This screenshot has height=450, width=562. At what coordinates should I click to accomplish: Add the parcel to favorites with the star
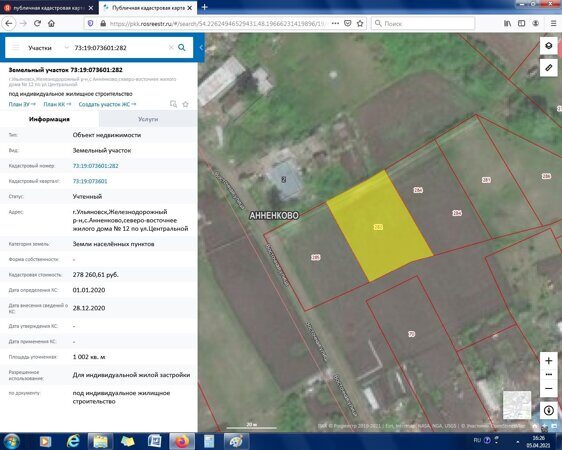point(185,104)
